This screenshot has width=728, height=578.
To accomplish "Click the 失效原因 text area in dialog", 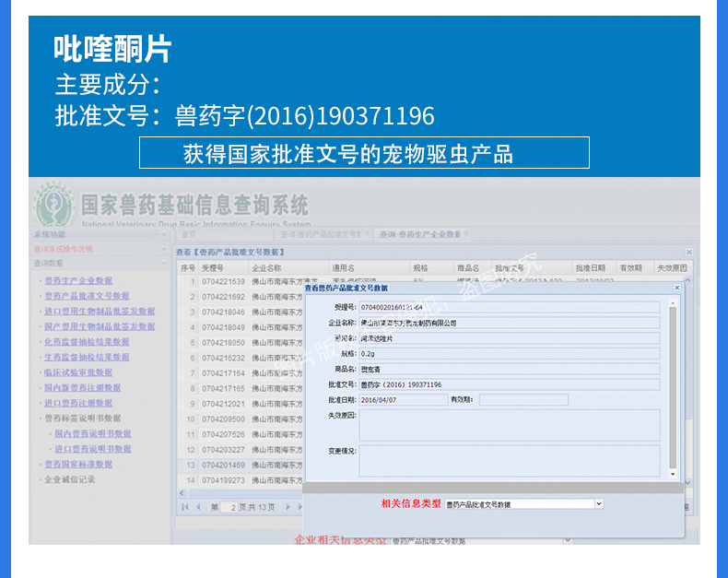I will 510,425.
